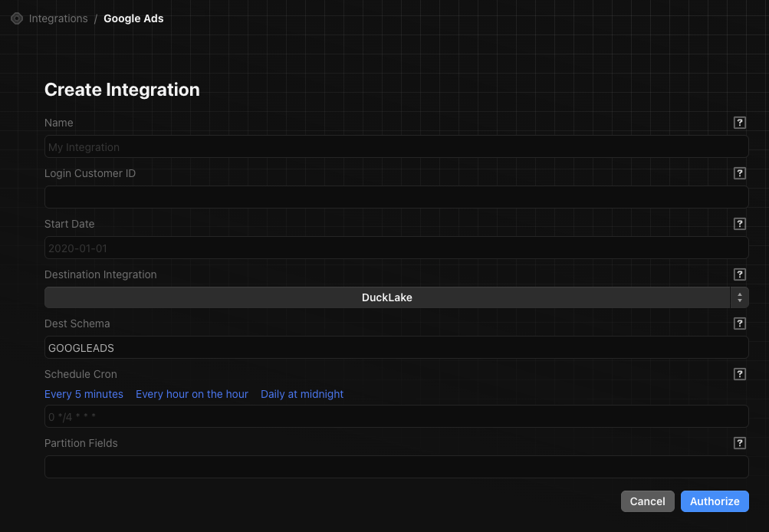The image size is (769, 532).
Task: Click the DuckLake selector stepper arrows
Action: [x=739, y=297]
